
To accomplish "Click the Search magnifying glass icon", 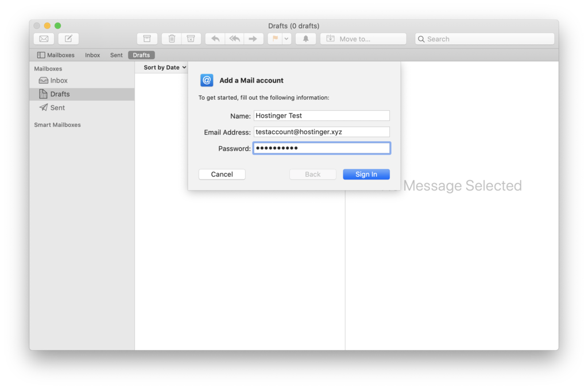I will [421, 39].
